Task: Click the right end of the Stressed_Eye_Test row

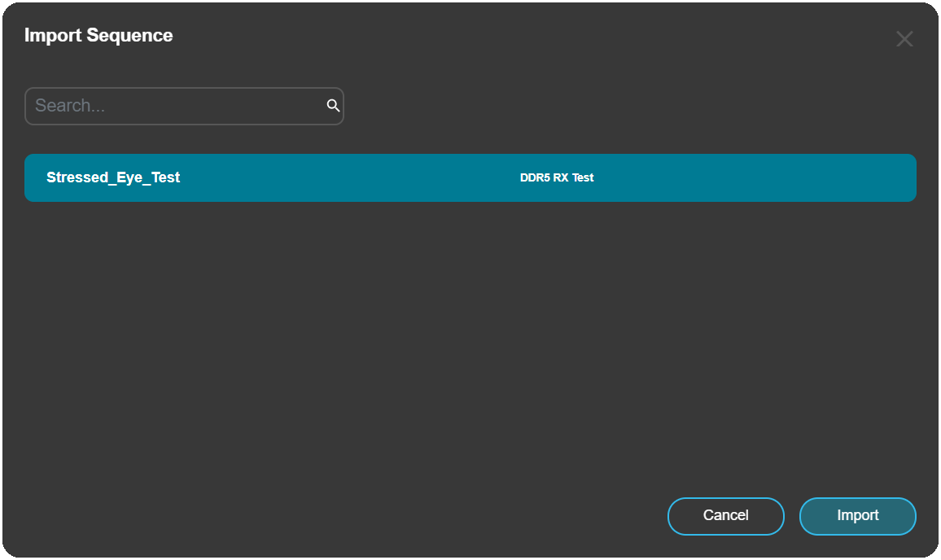Action: coord(879,177)
